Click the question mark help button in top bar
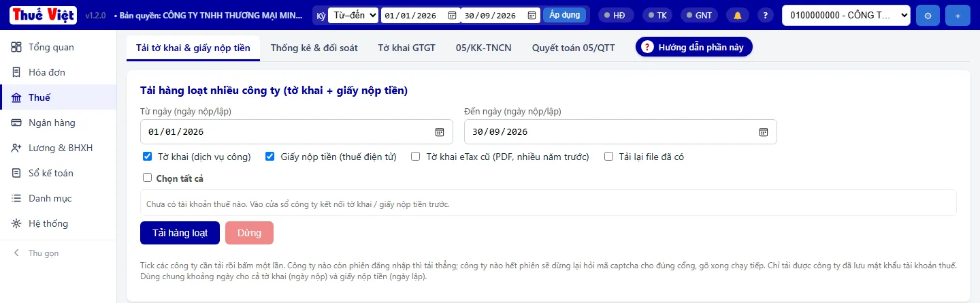980x303 pixels. (x=766, y=15)
